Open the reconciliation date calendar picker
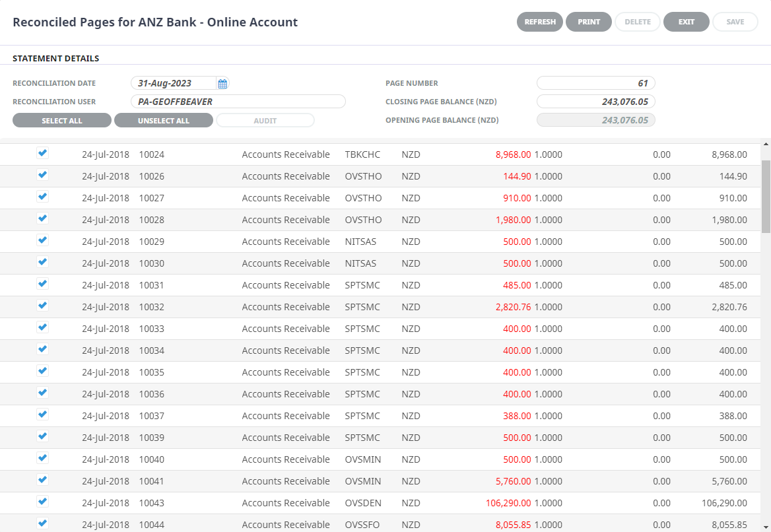Image resolution: width=771 pixels, height=532 pixels. [222, 84]
